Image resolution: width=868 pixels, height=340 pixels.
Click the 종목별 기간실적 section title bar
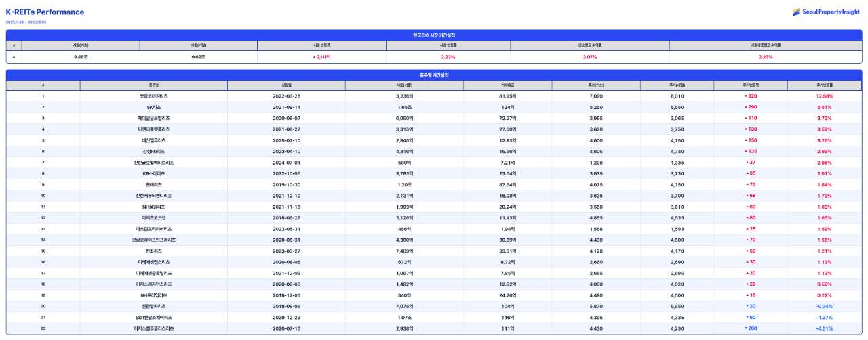pos(434,75)
